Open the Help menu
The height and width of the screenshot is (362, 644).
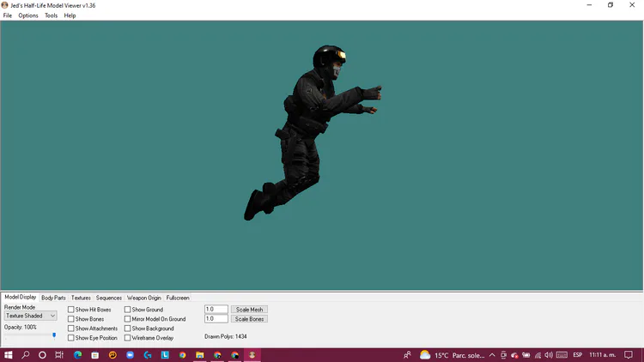pos(70,15)
